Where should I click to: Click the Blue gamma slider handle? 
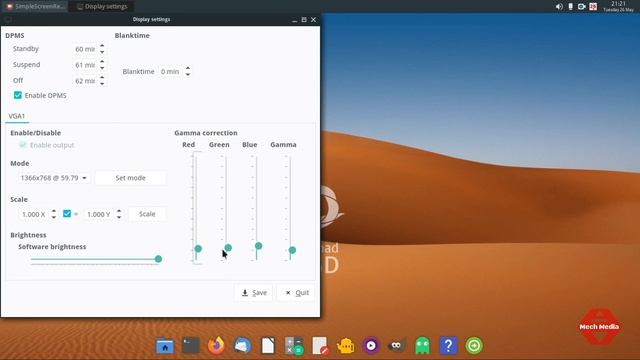point(258,246)
